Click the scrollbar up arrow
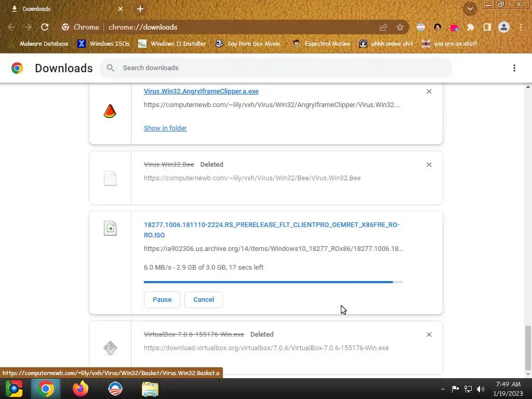 (528, 87)
